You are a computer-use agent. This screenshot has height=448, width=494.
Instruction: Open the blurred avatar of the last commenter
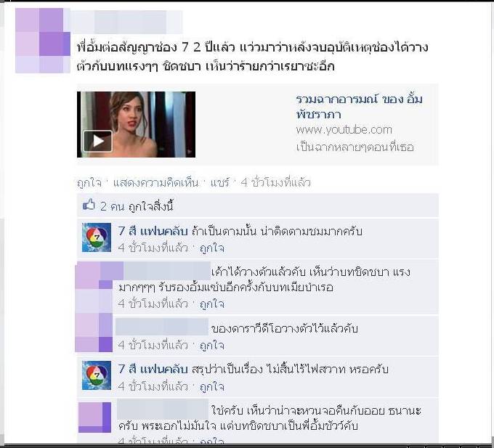pyautogui.click(x=95, y=418)
